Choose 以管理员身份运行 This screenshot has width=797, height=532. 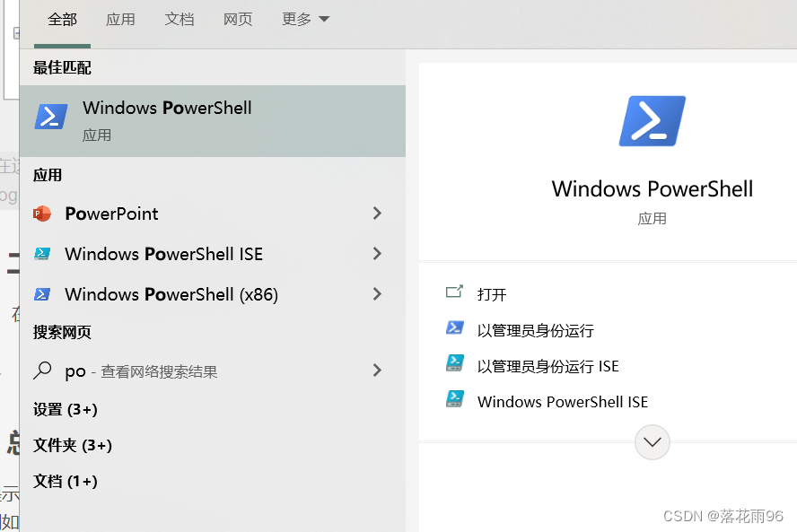pyautogui.click(x=535, y=331)
